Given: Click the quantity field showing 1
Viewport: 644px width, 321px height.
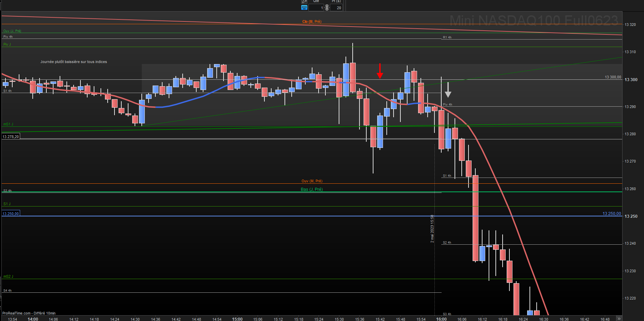Looking at the screenshot, I should click(x=316, y=7).
